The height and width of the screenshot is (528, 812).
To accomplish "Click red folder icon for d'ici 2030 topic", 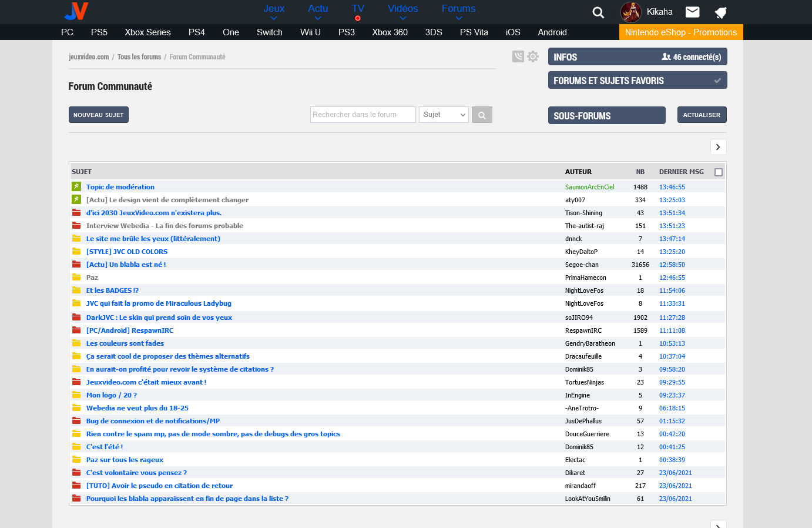I will coord(76,212).
